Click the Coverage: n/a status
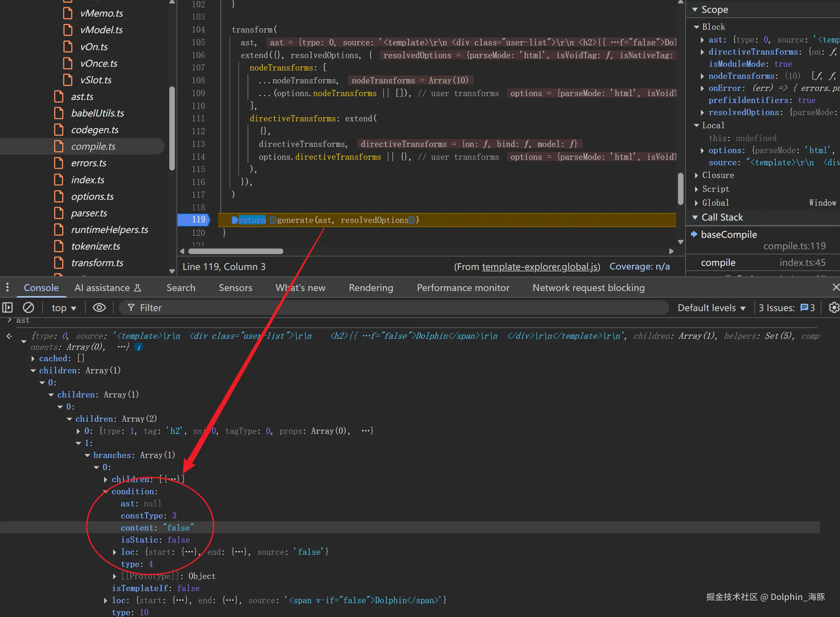The image size is (840, 617). pyautogui.click(x=640, y=267)
